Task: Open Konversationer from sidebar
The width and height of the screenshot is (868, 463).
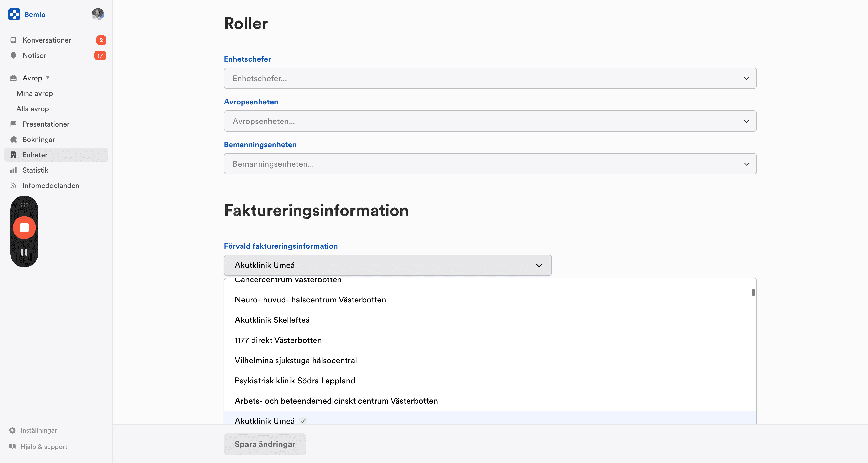Action: (x=47, y=40)
